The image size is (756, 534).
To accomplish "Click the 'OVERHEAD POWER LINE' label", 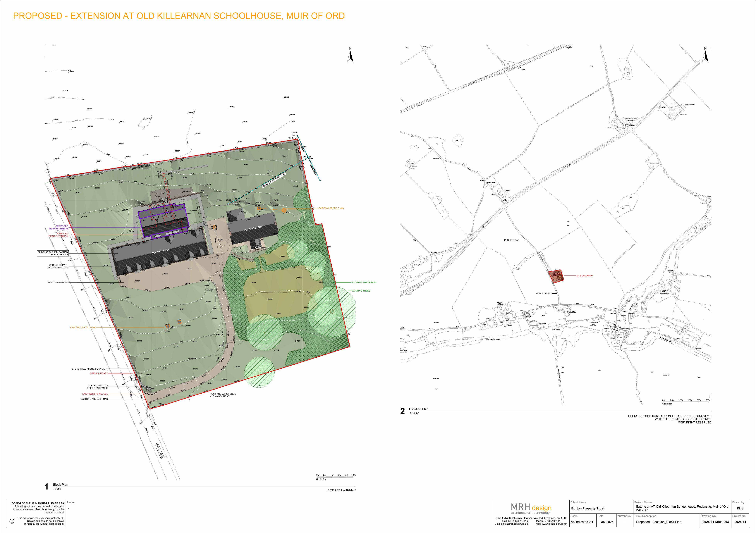I will pyautogui.click(x=274, y=180).
